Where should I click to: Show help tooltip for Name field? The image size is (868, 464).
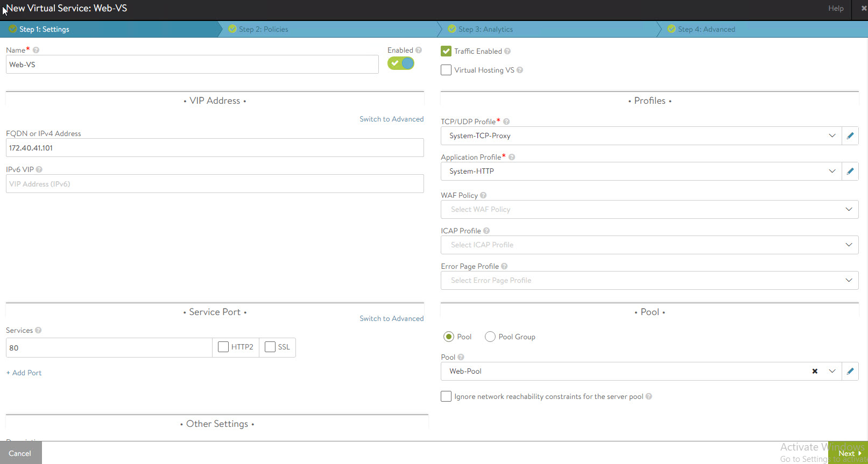click(36, 50)
